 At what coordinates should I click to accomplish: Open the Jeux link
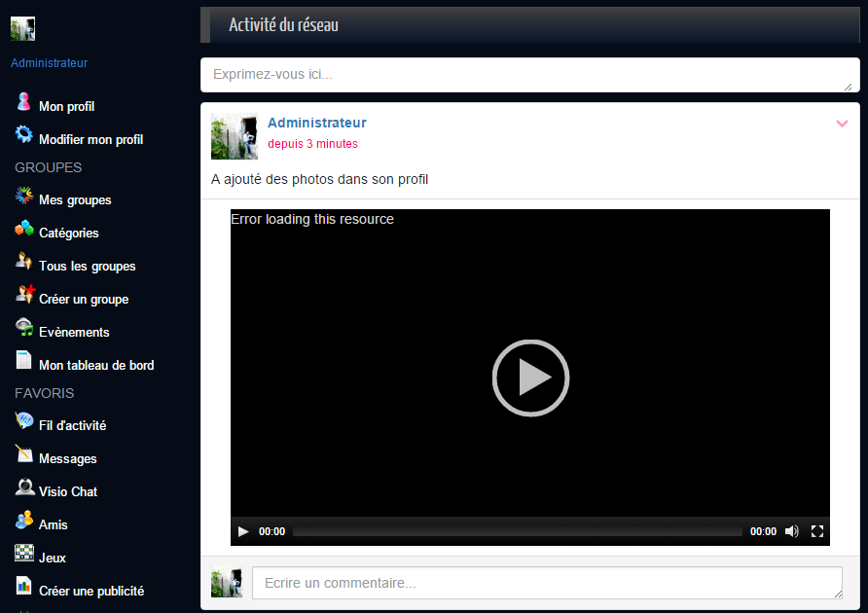coord(52,559)
